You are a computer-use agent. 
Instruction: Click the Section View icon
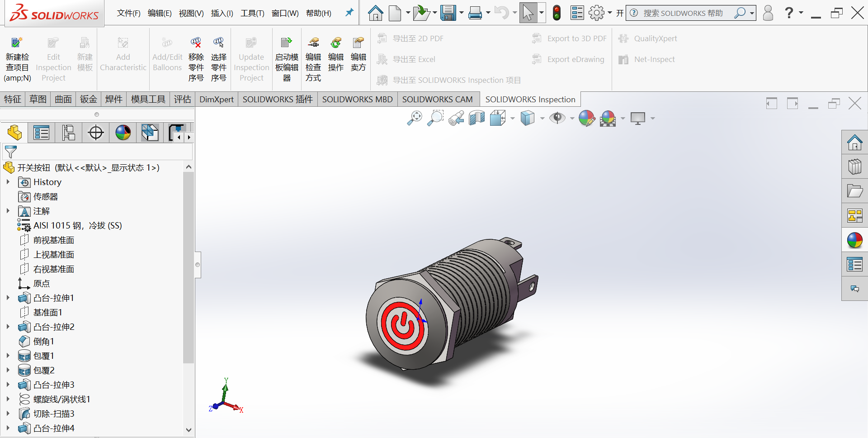point(477,118)
